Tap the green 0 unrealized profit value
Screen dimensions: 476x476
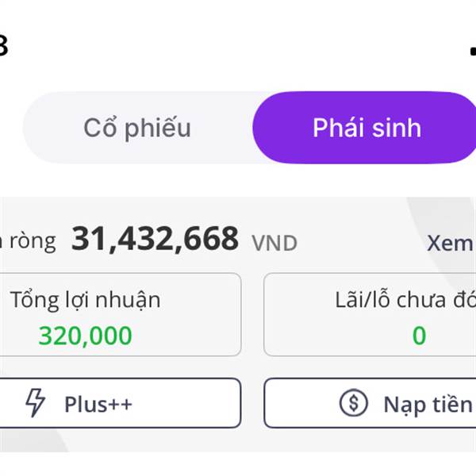[x=419, y=336]
